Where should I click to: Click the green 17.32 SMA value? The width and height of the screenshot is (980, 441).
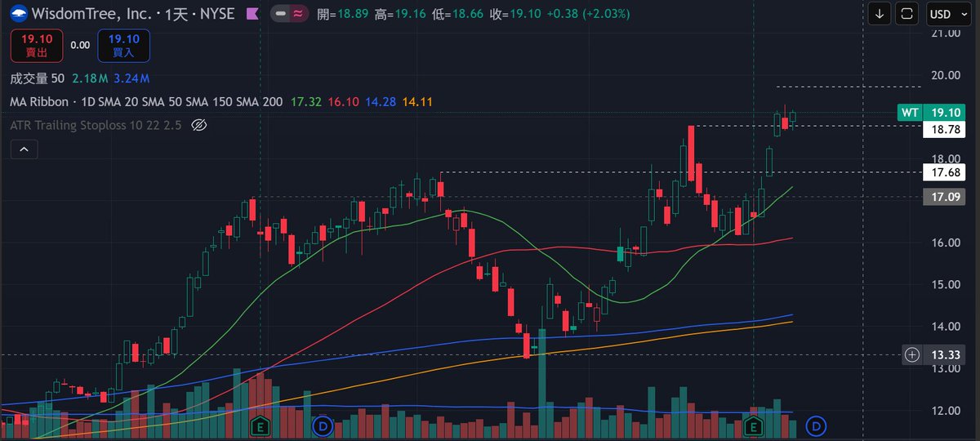click(305, 102)
